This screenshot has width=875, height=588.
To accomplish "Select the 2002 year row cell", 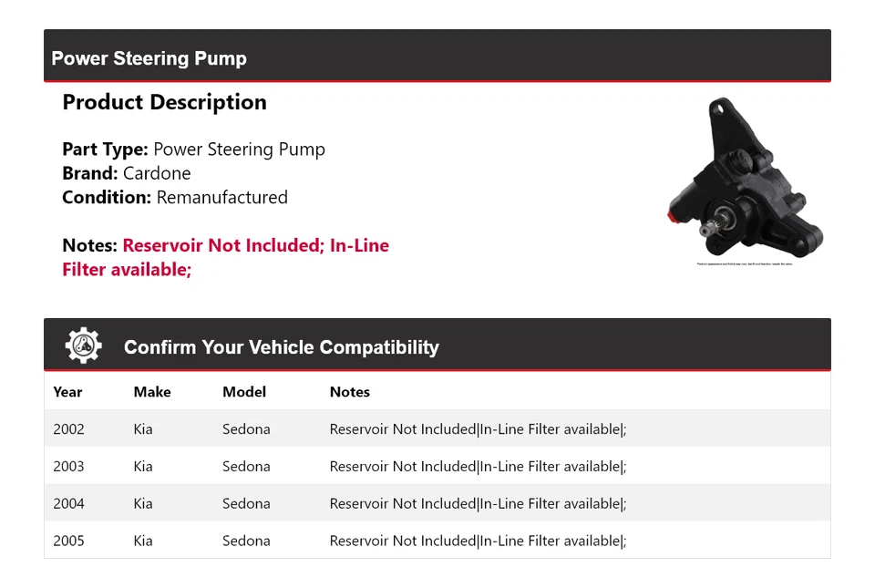I will point(68,428).
